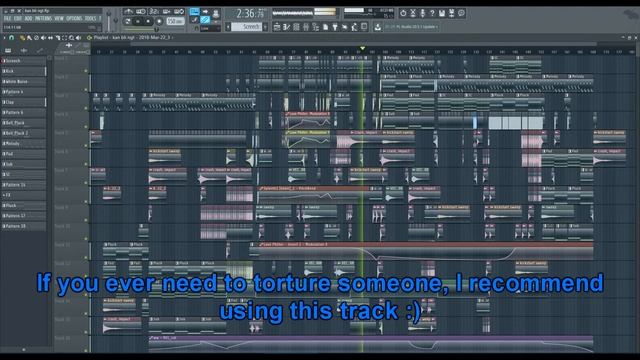Open the VIEW menu
The image size is (640, 360).
(59, 18)
